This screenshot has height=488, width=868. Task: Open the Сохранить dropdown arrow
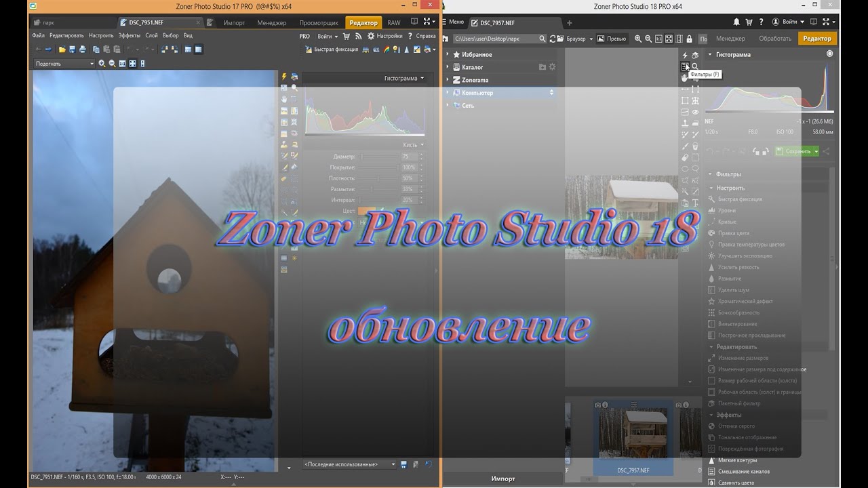(816, 151)
